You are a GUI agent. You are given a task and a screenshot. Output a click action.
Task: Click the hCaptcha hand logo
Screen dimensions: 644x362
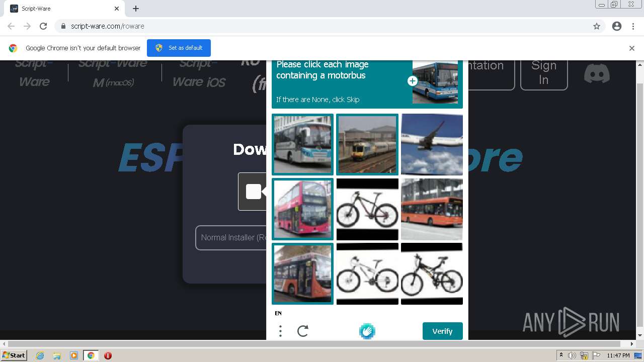(x=367, y=331)
